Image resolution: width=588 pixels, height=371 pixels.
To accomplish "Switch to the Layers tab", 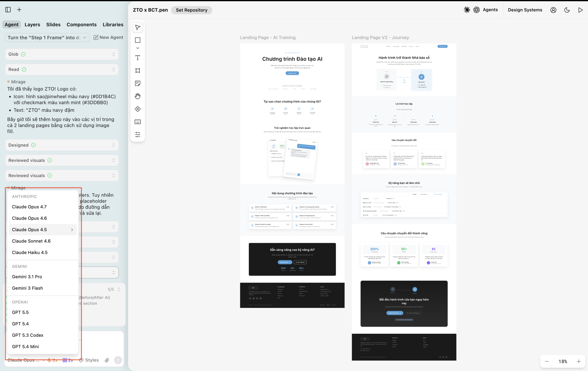I will coord(32,24).
